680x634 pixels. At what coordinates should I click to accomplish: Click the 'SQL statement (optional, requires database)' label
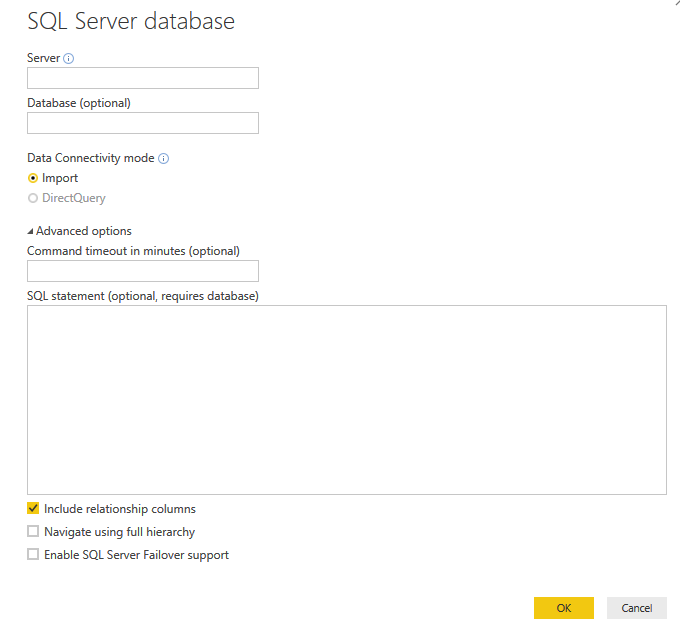coord(143,296)
